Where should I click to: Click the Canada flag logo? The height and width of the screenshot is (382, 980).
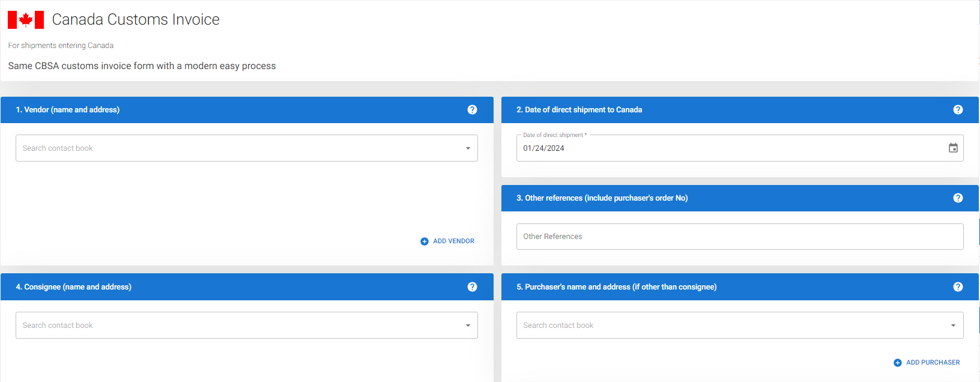26,20
